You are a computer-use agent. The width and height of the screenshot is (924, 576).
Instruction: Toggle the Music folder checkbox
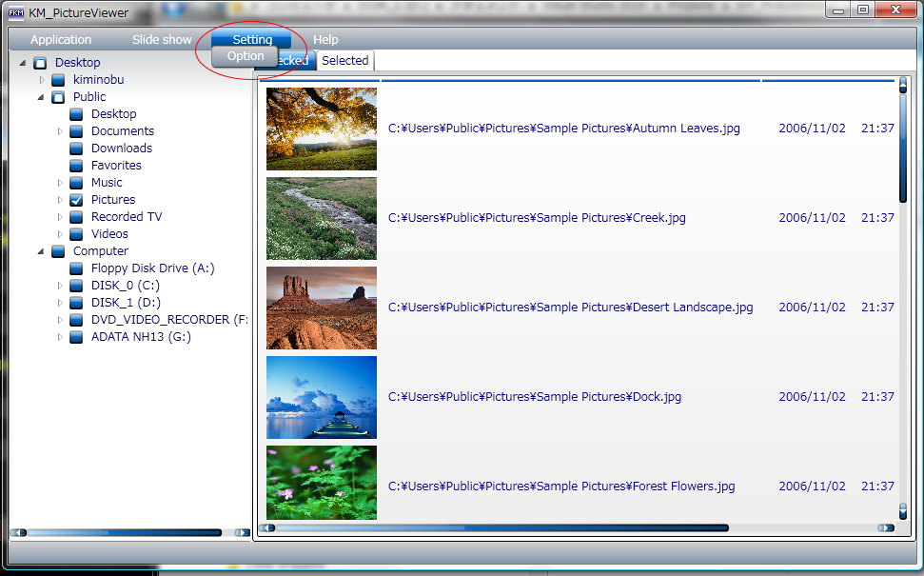coord(77,183)
